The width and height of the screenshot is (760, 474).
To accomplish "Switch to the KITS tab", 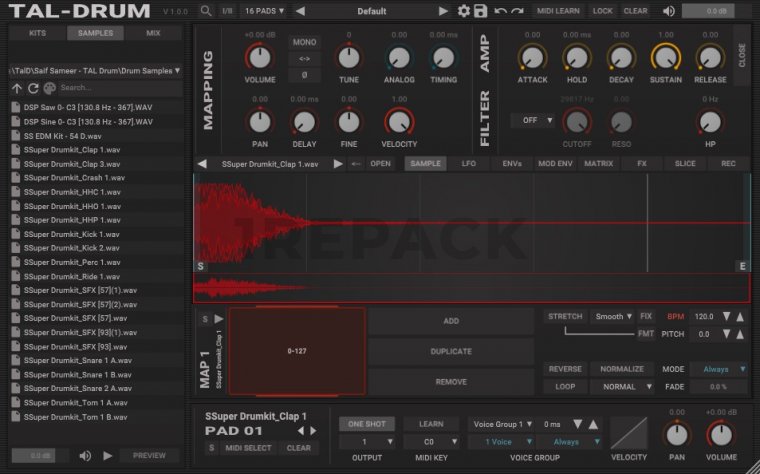I will [38, 33].
